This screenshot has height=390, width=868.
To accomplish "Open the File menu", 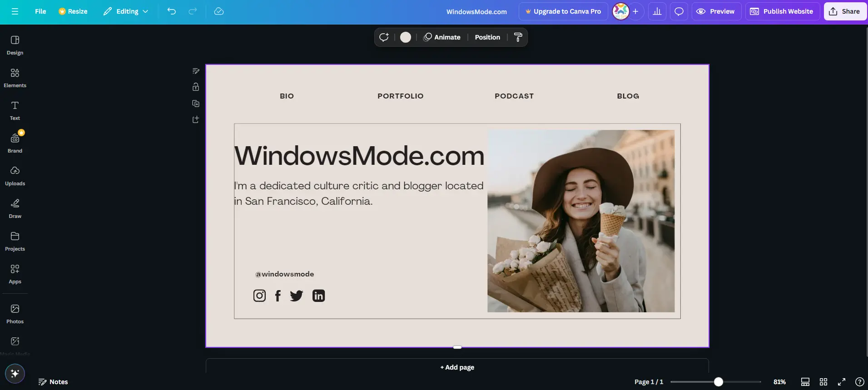I will pyautogui.click(x=40, y=11).
